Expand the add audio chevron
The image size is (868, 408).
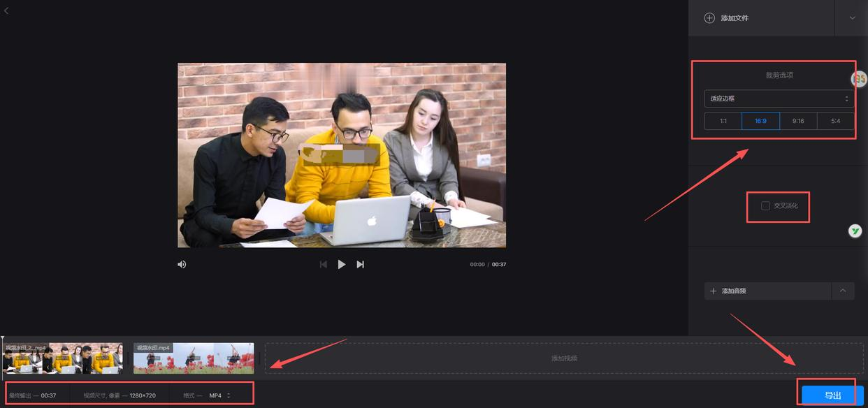[x=843, y=291]
